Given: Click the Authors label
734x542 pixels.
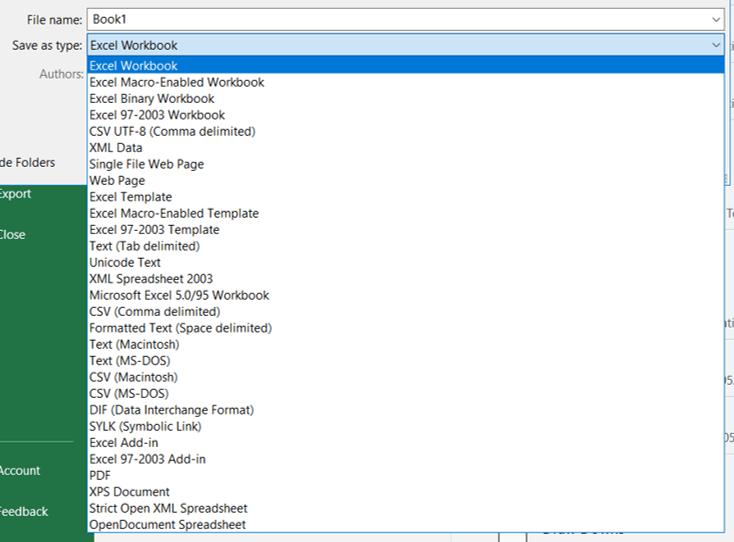Looking at the screenshot, I should (61, 74).
